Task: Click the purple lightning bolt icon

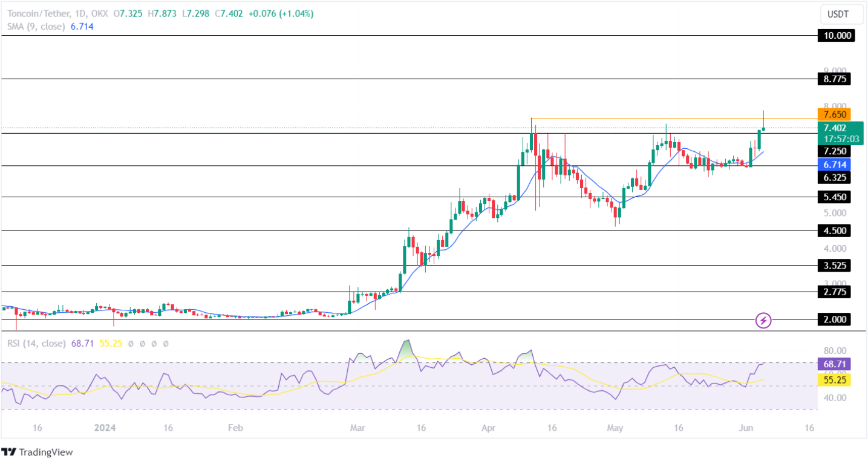Action: 763,320
